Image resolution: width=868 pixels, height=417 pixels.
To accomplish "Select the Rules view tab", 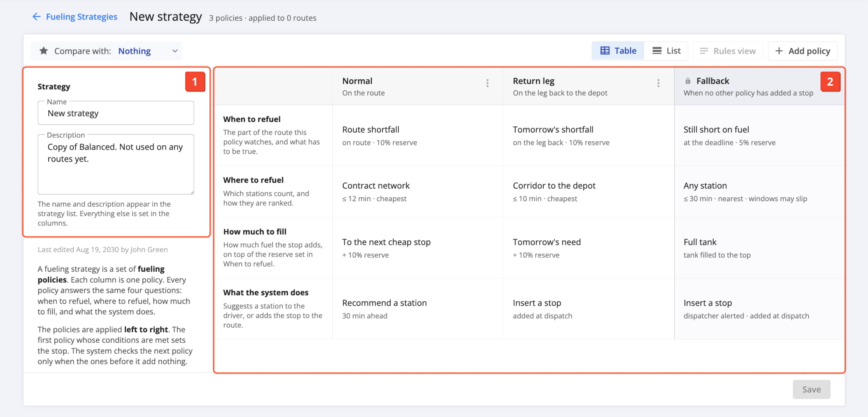I will [x=728, y=51].
